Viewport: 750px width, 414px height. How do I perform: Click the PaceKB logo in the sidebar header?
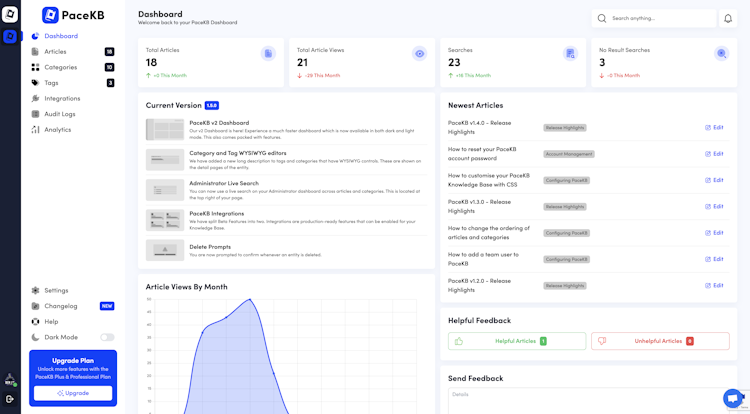click(x=73, y=15)
